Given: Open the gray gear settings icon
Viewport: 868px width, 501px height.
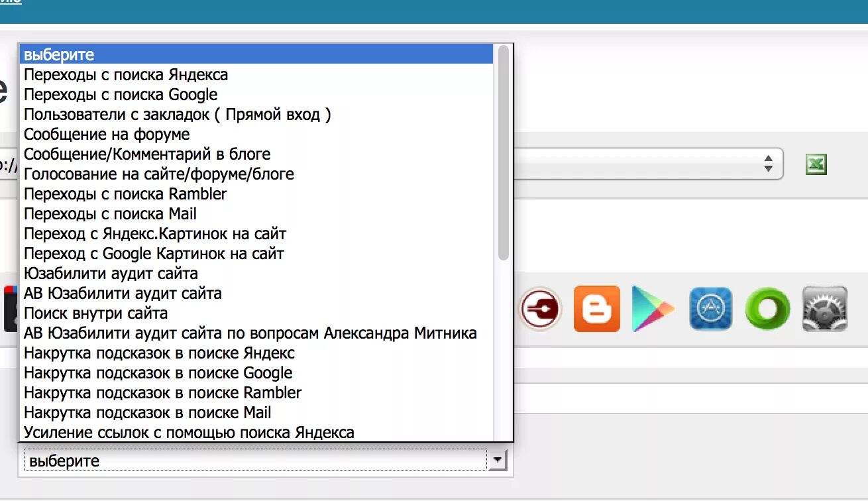Looking at the screenshot, I should 825,309.
